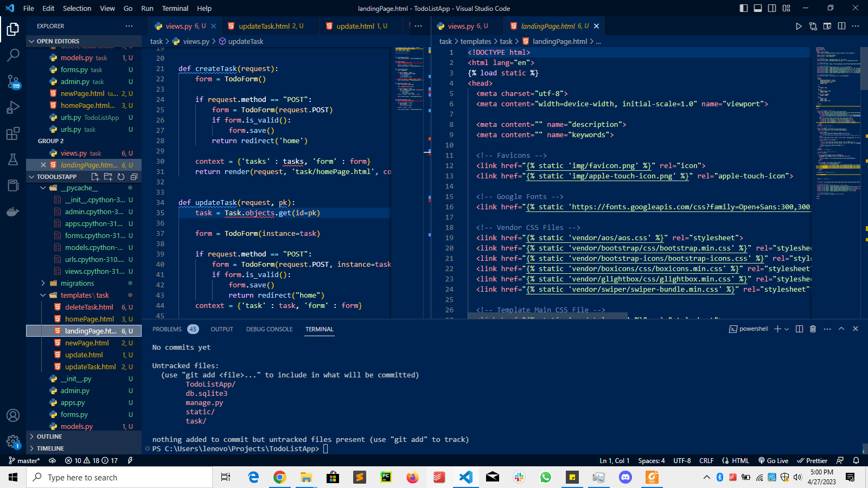Switch to the OUTPUT tab
The height and width of the screenshot is (488, 868).
coord(221,329)
